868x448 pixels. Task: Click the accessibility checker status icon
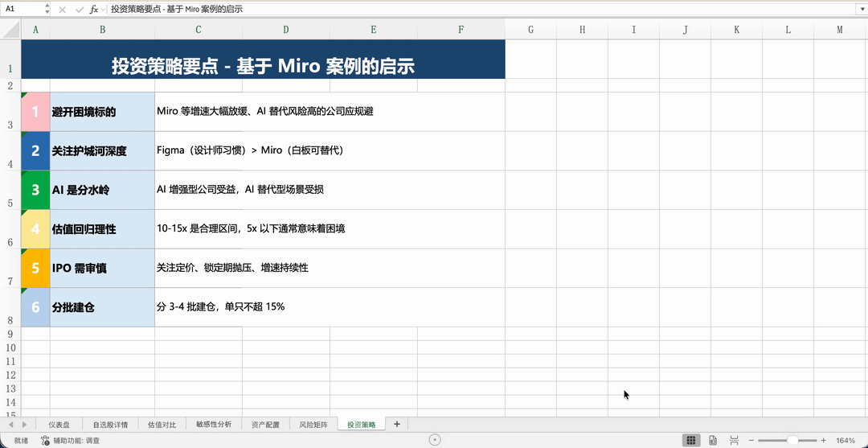pos(45,440)
